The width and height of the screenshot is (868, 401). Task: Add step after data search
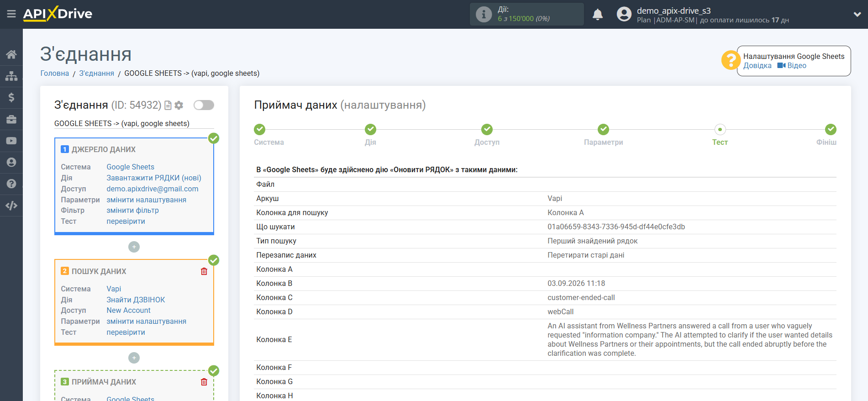click(x=134, y=358)
